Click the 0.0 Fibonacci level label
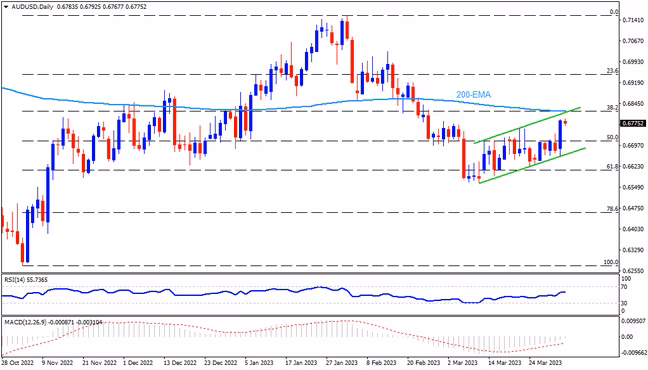The image size is (648, 370). click(x=614, y=12)
